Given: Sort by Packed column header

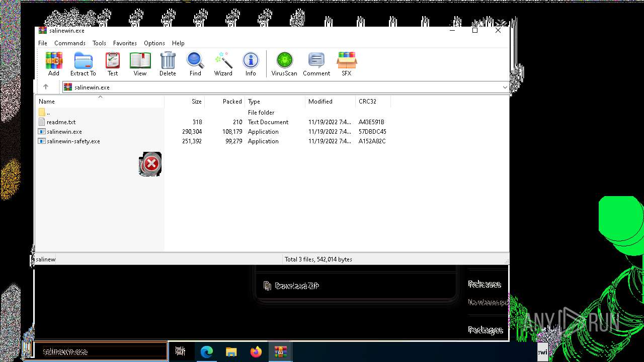Looking at the screenshot, I should click(x=225, y=102).
